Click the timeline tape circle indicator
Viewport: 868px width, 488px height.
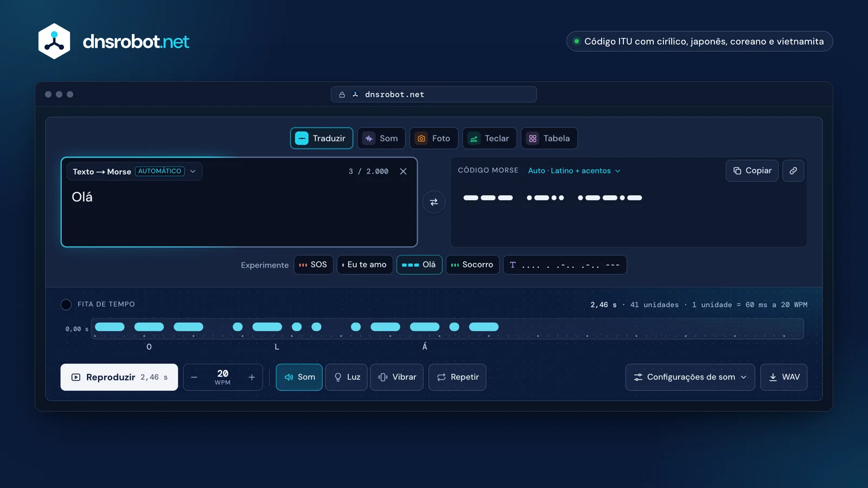click(x=66, y=304)
